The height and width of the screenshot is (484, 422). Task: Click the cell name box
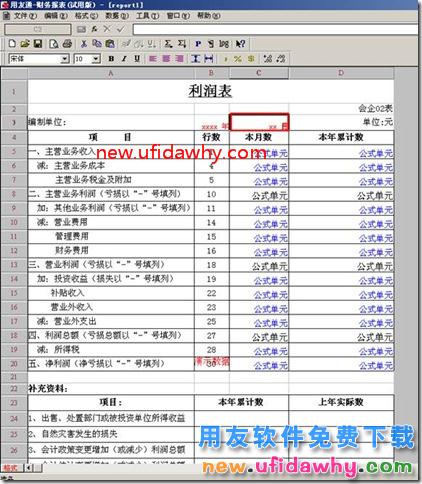click(38, 29)
